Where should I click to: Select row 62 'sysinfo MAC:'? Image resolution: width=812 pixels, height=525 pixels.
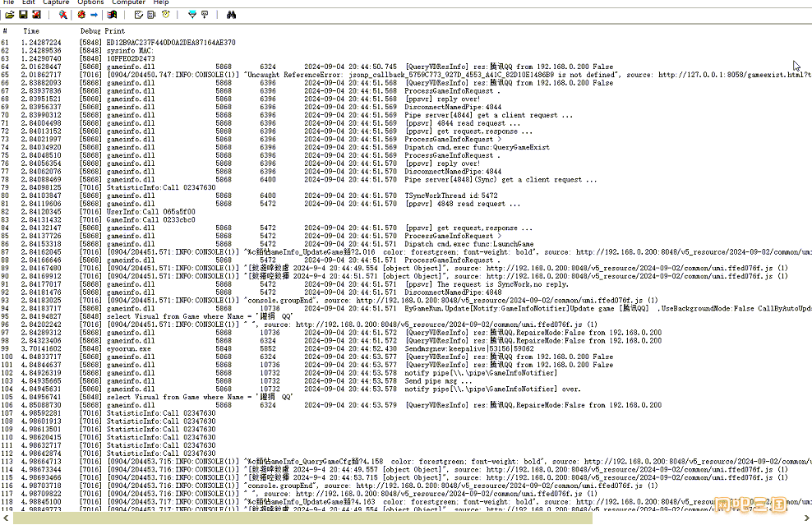(406, 51)
